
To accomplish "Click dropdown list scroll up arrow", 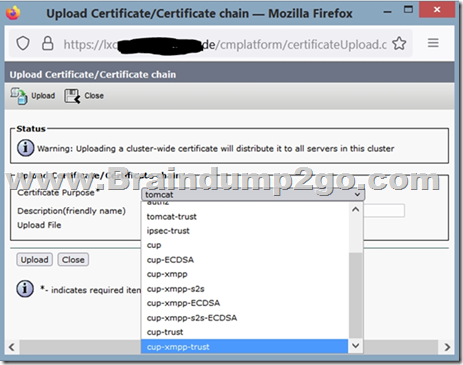I will 355,210.
